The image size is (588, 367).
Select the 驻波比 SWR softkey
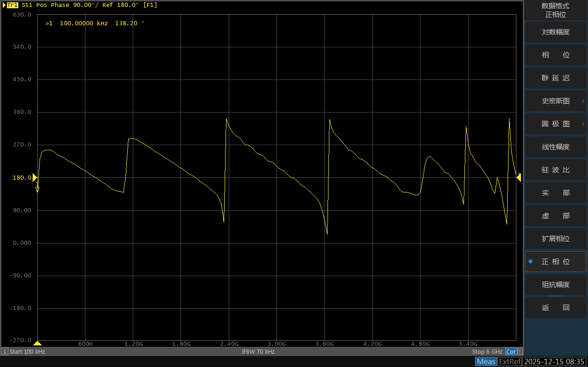tap(555, 169)
